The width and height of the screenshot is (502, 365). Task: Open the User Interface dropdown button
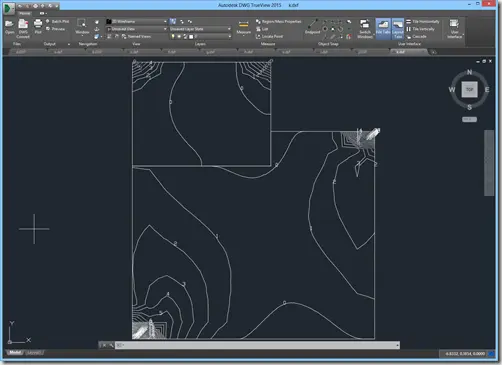click(x=454, y=29)
